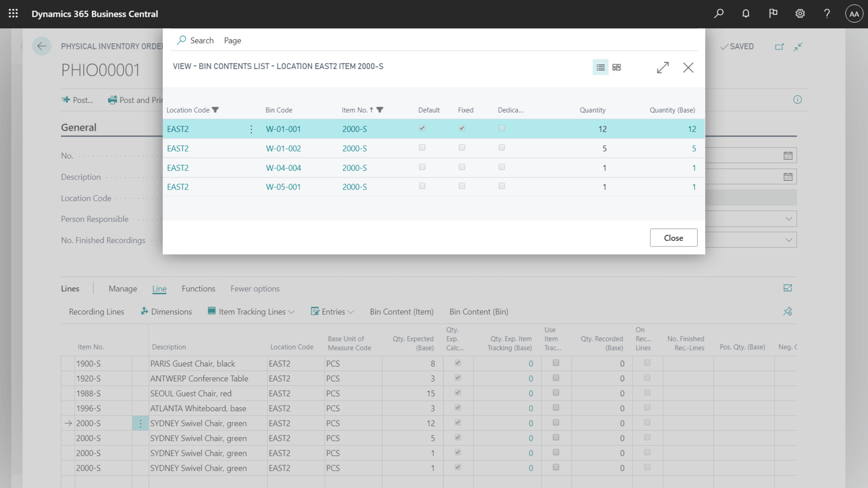Open Bin Content (Item) action
This screenshot has width=868, height=488.
tap(402, 311)
